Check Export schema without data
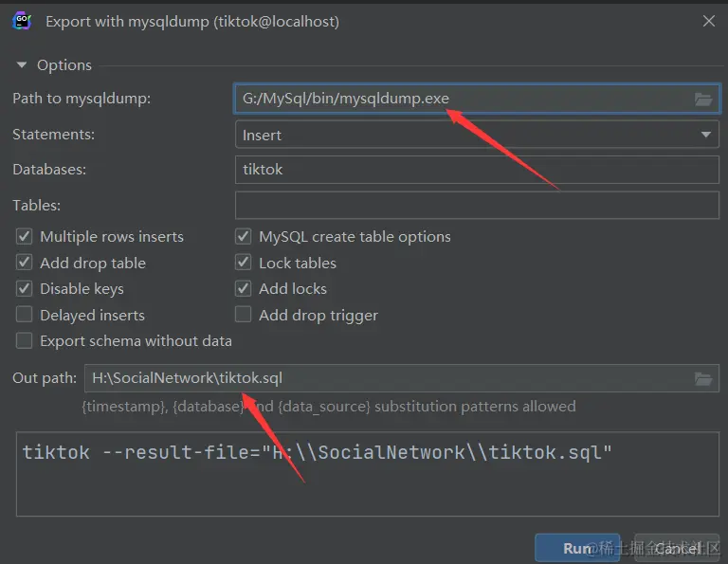728x564 pixels. (25, 340)
